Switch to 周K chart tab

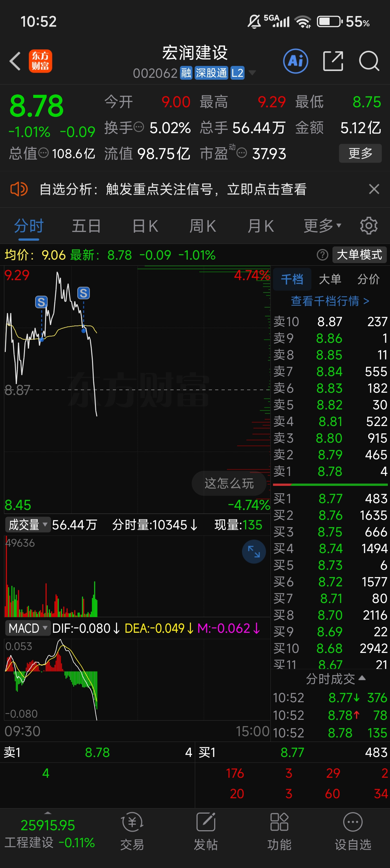coord(203,226)
